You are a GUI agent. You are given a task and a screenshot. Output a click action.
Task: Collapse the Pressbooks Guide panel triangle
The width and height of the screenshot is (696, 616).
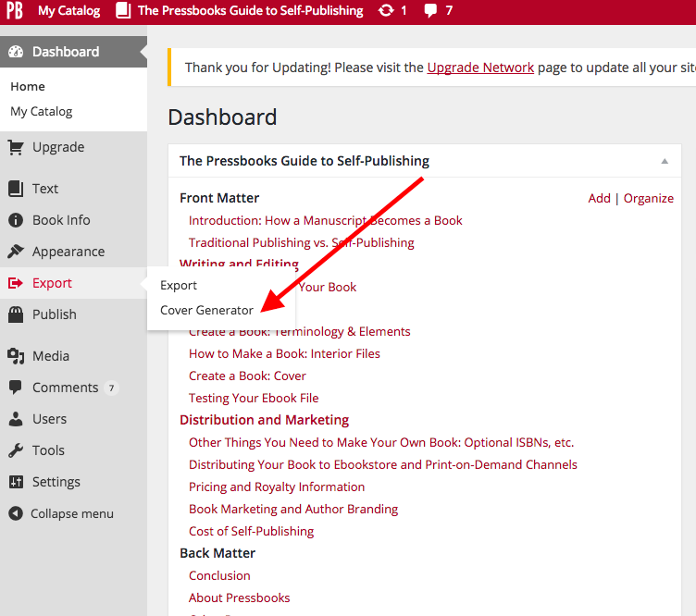pyautogui.click(x=665, y=161)
